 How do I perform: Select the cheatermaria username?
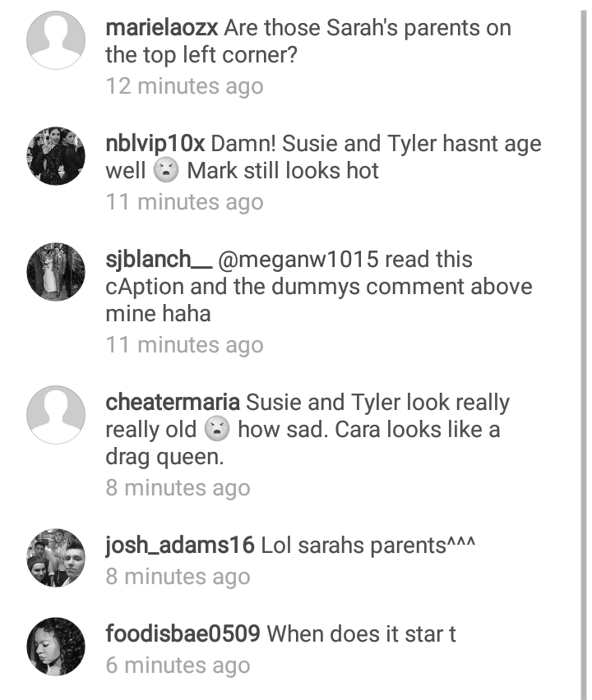coord(173,403)
